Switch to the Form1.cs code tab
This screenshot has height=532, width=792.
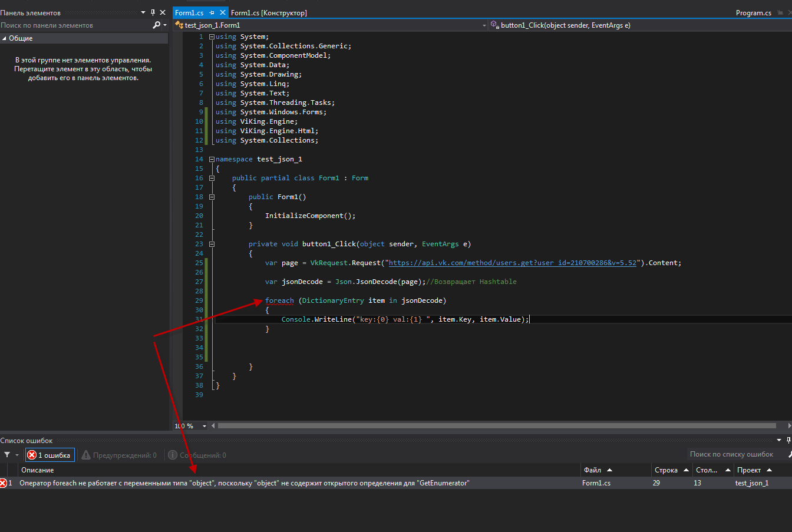point(189,12)
